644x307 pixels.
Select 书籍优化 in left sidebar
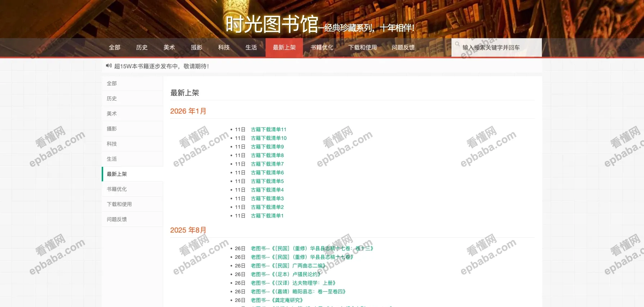tap(132, 189)
